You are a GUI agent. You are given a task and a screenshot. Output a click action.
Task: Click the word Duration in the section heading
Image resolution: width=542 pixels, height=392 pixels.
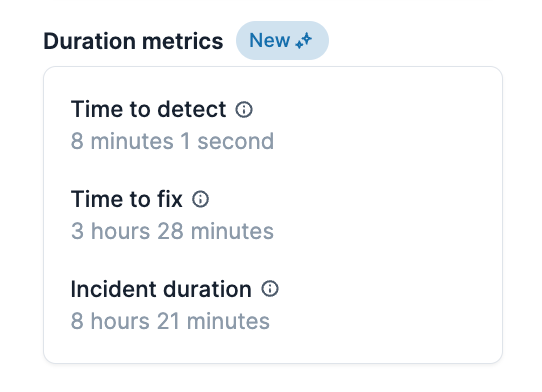[x=90, y=41]
